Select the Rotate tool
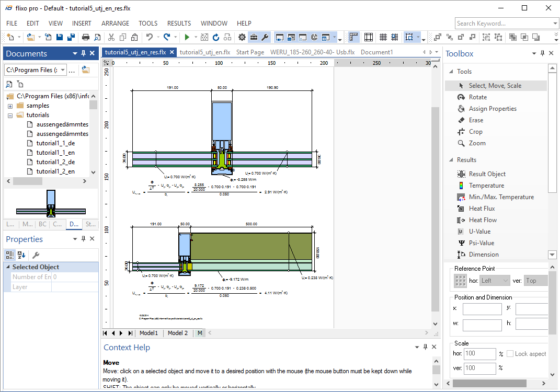Screen dimensions: 560x392 coord(477,97)
